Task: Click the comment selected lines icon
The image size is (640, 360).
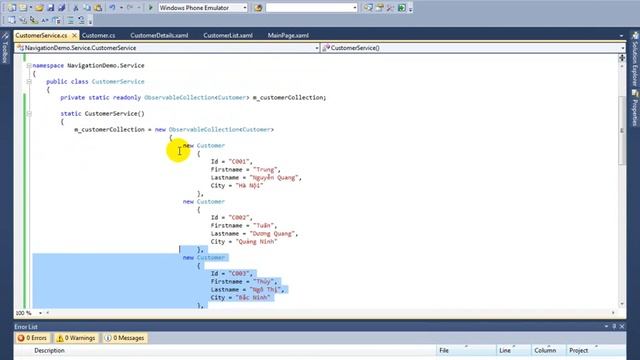Action: click(71, 20)
